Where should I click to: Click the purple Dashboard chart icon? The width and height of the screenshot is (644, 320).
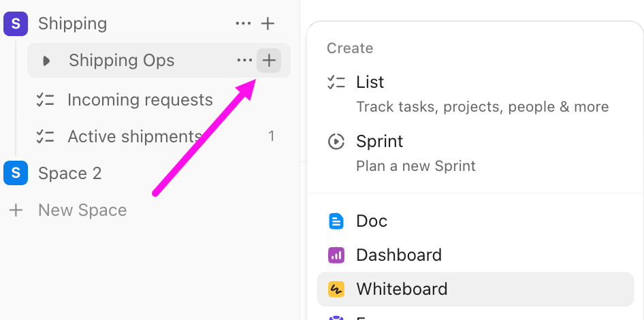[336, 255]
